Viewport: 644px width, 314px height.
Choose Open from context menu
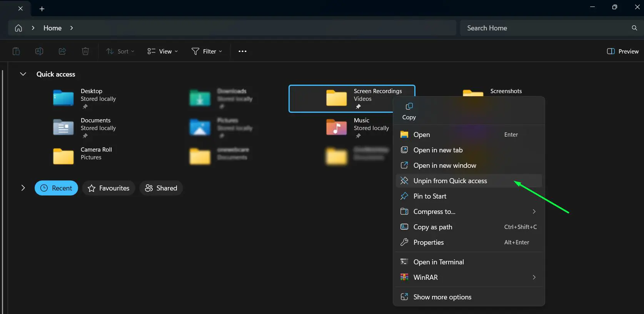point(469,135)
